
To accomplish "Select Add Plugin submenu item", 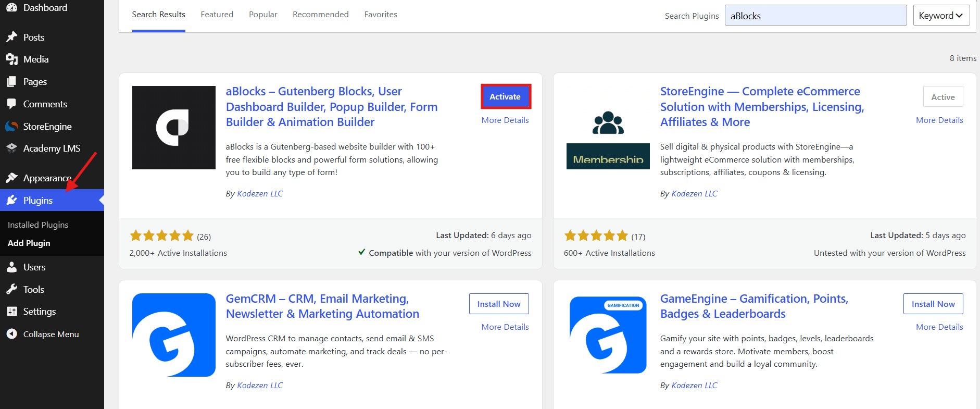I will pyautogui.click(x=29, y=243).
